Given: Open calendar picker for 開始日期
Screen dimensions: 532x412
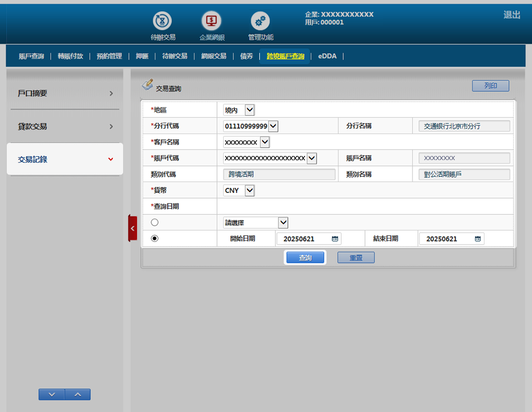Looking at the screenshot, I should coord(335,239).
